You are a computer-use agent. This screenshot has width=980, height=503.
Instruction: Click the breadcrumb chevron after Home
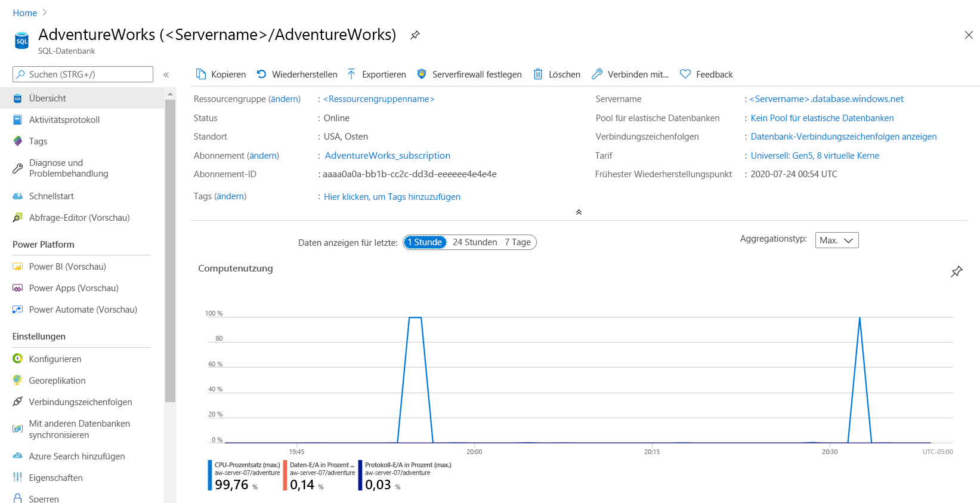click(x=45, y=13)
